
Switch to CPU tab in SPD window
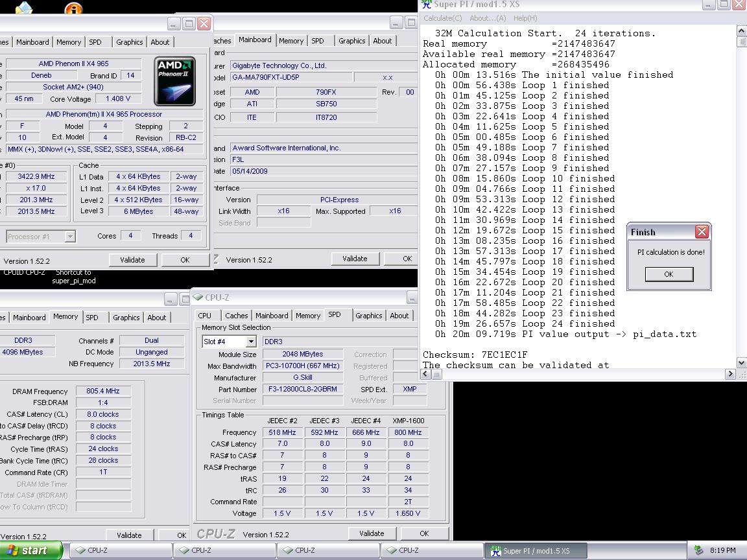204,315
